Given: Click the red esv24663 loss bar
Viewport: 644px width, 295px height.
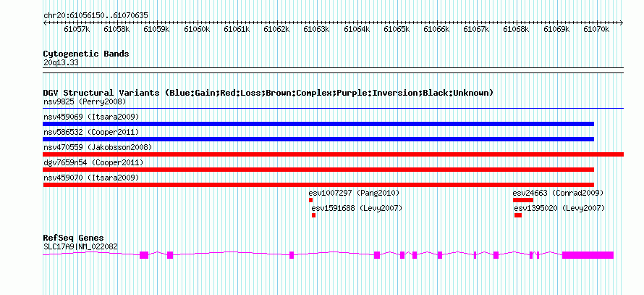Looking at the screenshot, I should click(x=523, y=200).
